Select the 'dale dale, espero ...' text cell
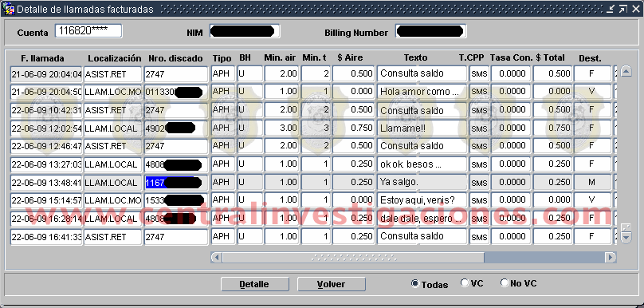The image size is (644, 308). pyautogui.click(x=422, y=219)
